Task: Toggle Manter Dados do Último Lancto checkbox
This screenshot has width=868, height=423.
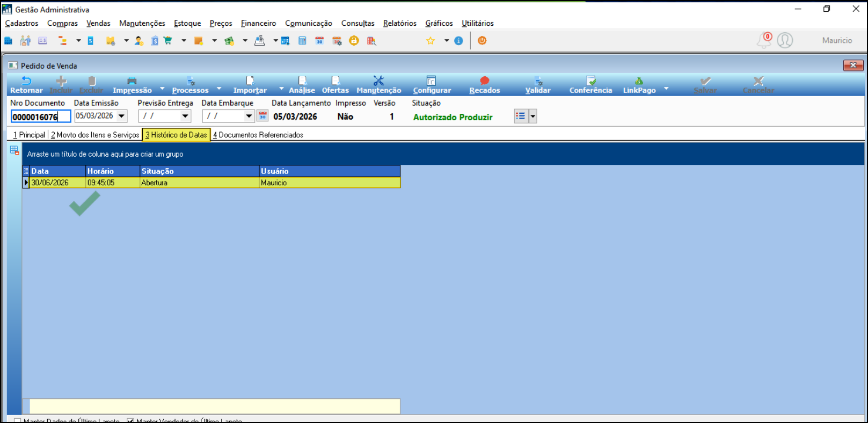Action: 18,421
